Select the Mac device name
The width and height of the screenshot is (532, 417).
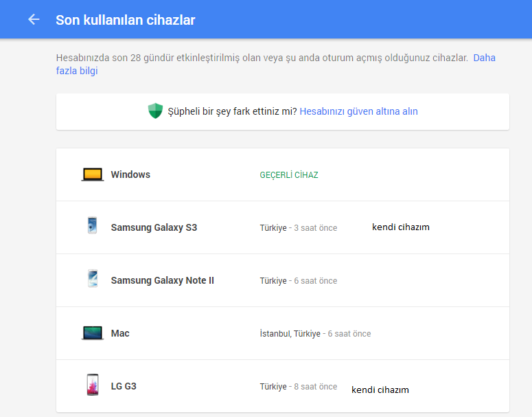(x=120, y=333)
